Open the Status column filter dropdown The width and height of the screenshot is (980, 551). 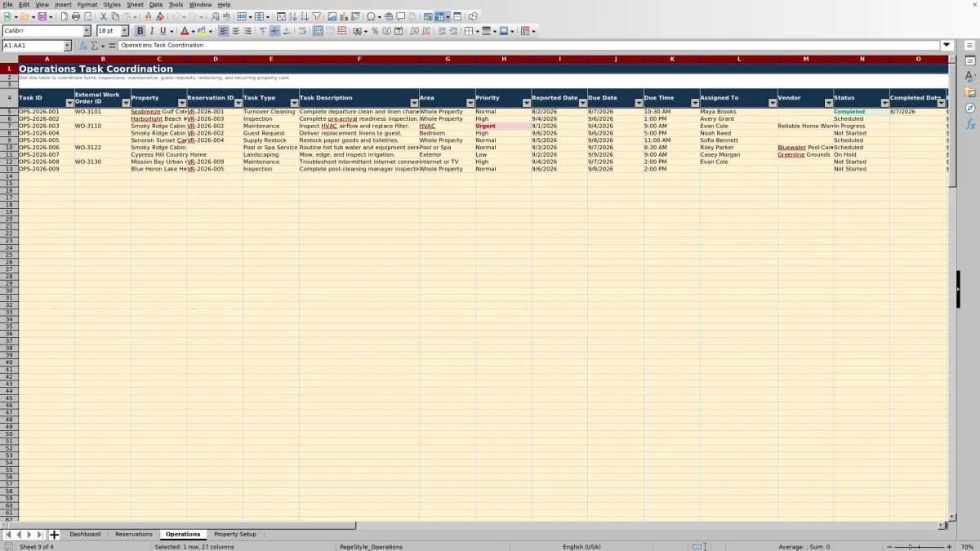[x=884, y=103]
